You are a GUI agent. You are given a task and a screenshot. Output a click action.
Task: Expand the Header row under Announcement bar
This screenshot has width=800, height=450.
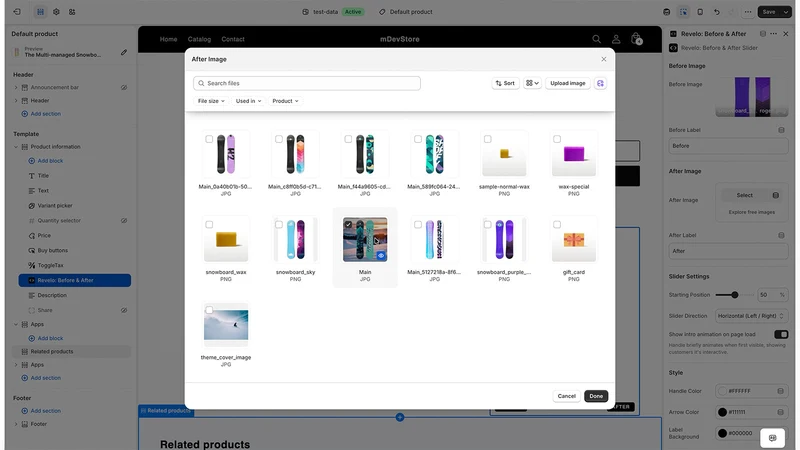[x=16, y=101]
